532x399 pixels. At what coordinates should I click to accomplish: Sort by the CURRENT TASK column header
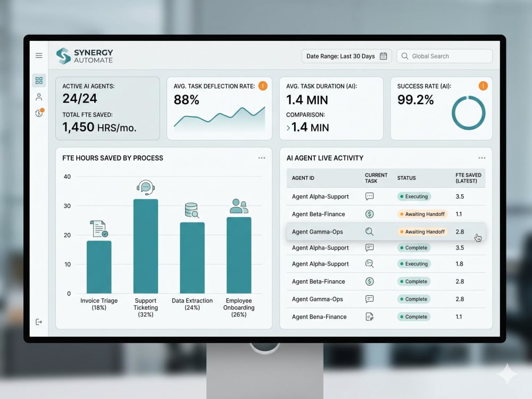coord(376,178)
